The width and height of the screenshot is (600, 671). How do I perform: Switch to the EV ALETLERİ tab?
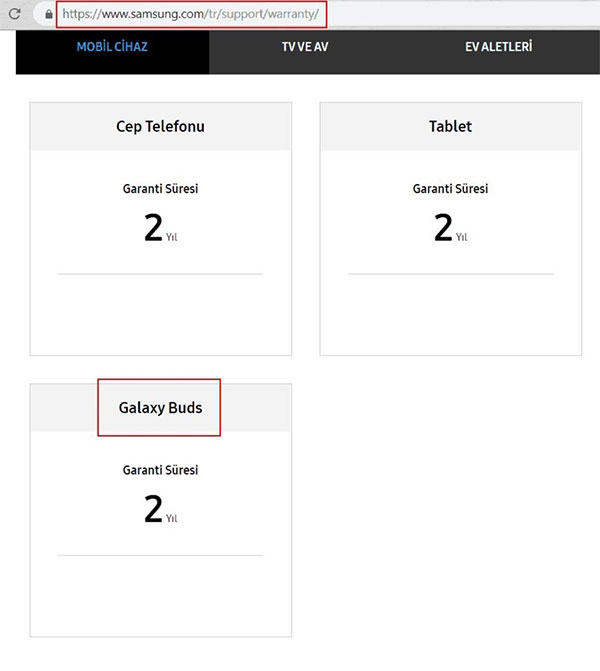(x=499, y=47)
